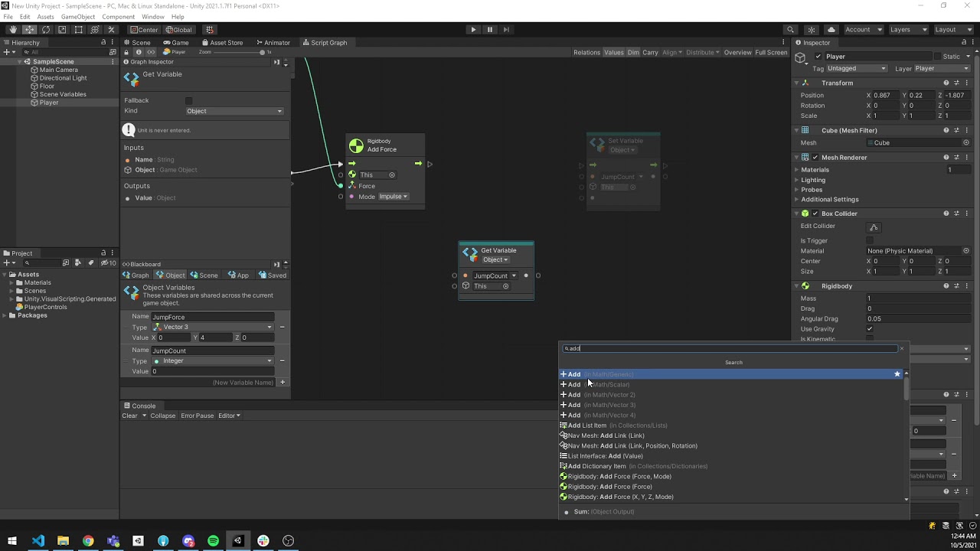This screenshot has width=980, height=551.
Task: Remove the JumpForce variable minus button
Action: [282, 327]
